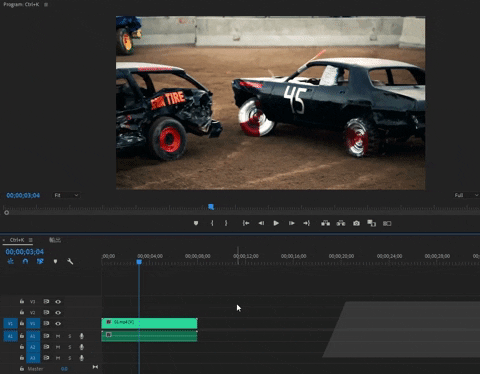Mute audio track A2
The height and width of the screenshot is (374, 480).
(x=58, y=347)
